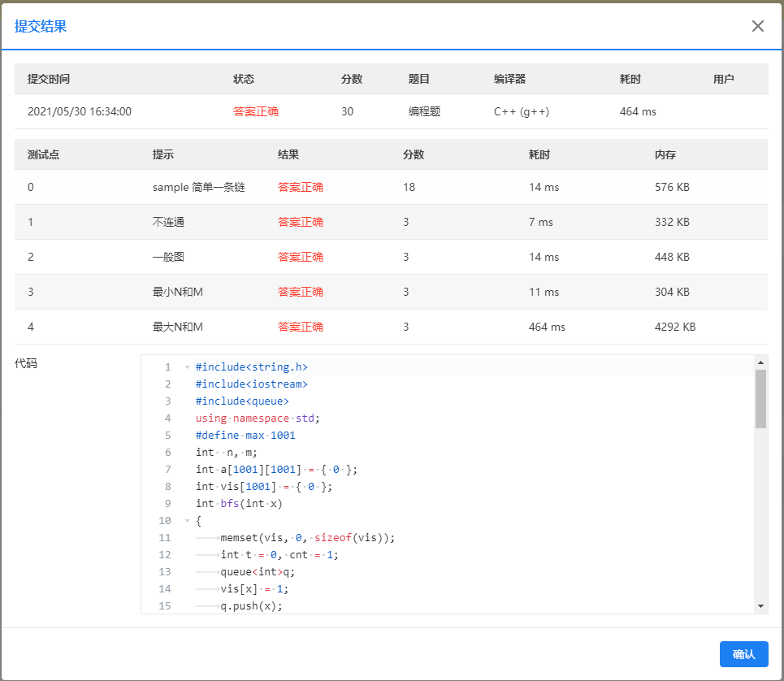Image resolution: width=784 pixels, height=681 pixels.
Task: Click code line 'queue<int>q;'
Action: point(258,571)
